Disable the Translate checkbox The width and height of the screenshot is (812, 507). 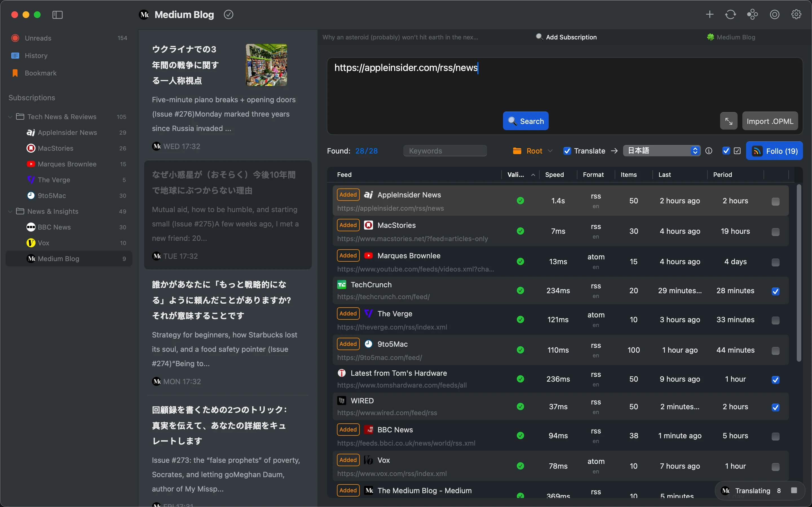coord(567,151)
